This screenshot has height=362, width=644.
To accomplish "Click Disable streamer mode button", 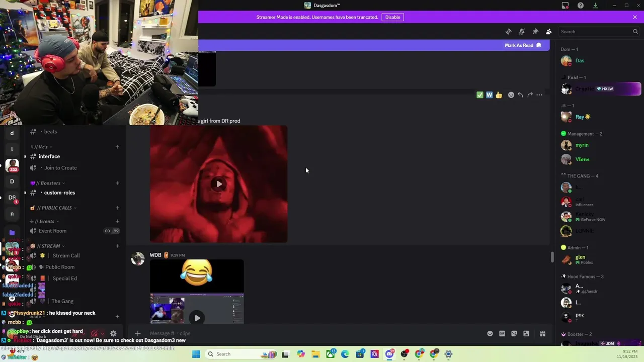I will click(x=393, y=17).
